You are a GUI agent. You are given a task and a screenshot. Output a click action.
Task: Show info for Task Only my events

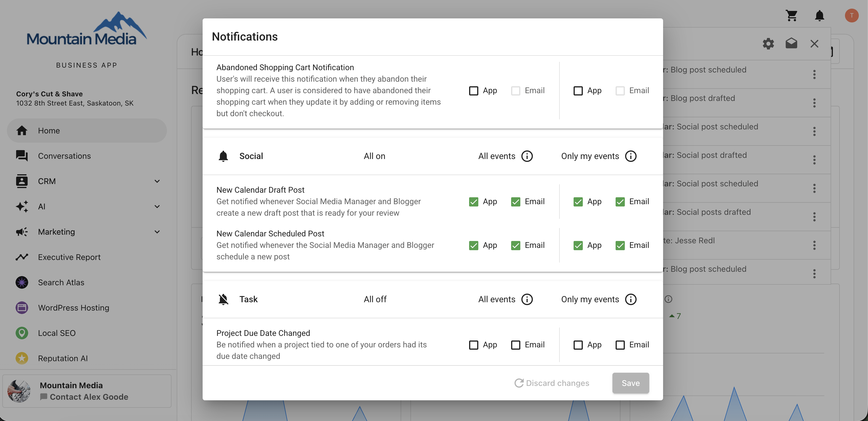pyautogui.click(x=631, y=299)
